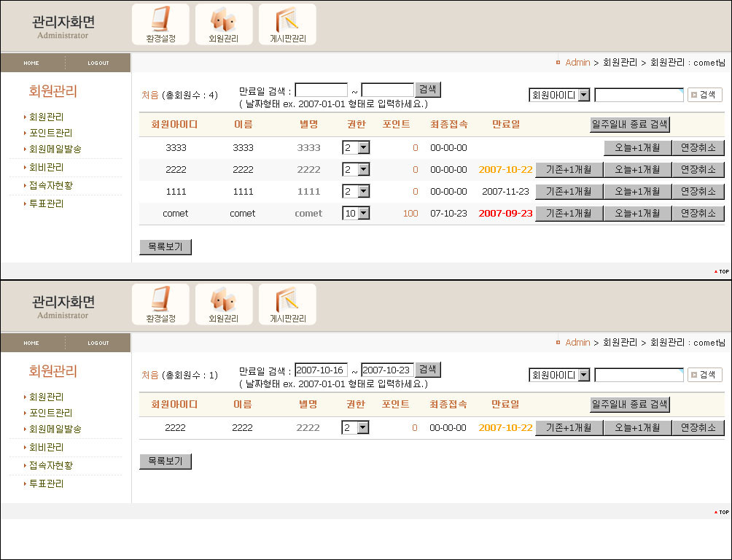This screenshot has height=560, width=732.
Task: Open the 권한 dropdown for member 3333
Action: tap(356, 148)
